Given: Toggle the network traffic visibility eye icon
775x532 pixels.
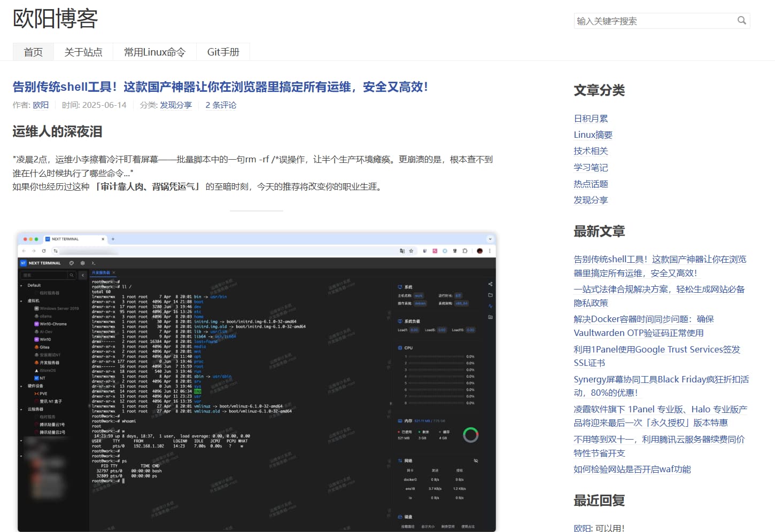Looking at the screenshot, I should (x=476, y=460).
